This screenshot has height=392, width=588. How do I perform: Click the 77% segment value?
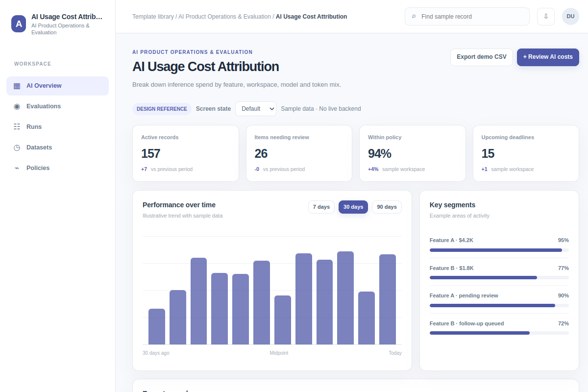(x=563, y=268)
